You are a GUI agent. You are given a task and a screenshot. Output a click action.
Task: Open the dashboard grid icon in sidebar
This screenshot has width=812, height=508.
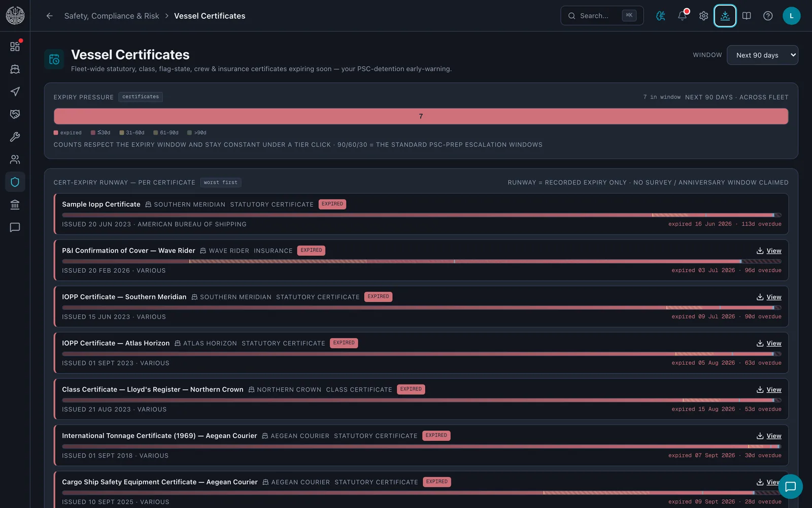coord(15,46)
